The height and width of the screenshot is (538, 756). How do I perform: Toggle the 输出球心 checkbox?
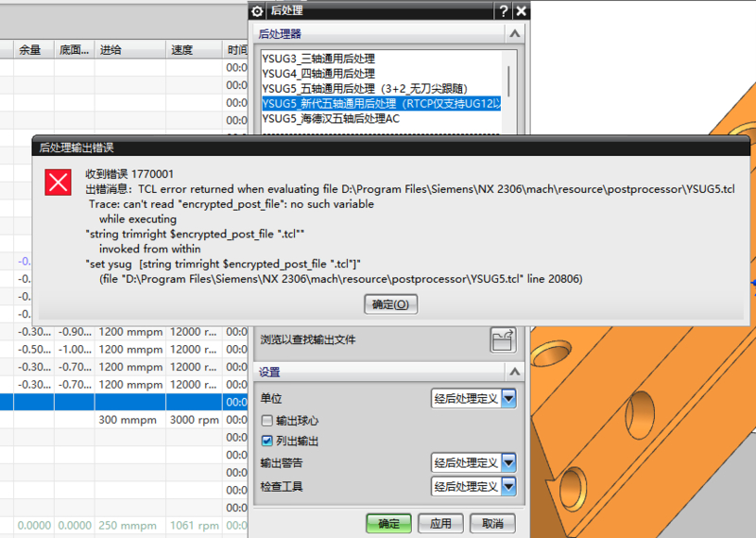(267, 420)
